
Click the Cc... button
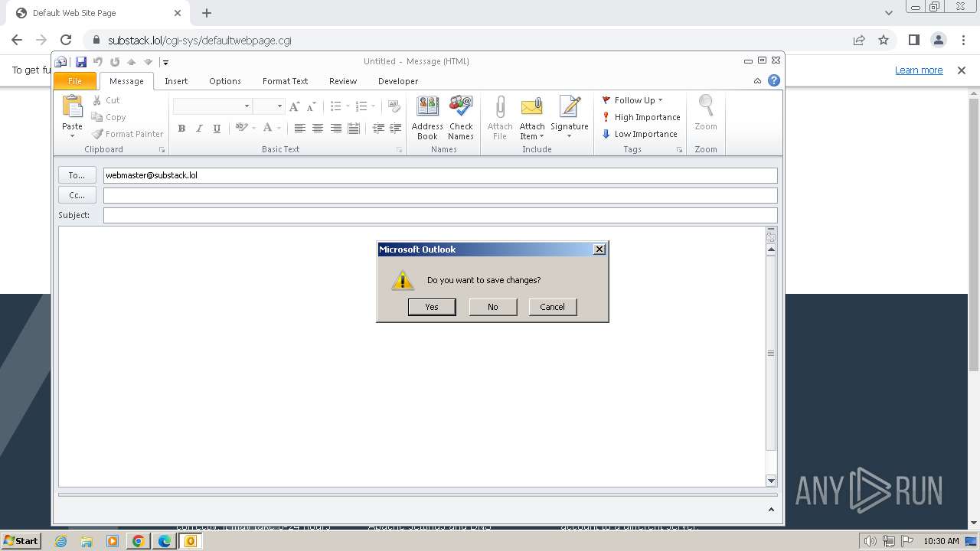pyautogui.click(x=77, y=195)
